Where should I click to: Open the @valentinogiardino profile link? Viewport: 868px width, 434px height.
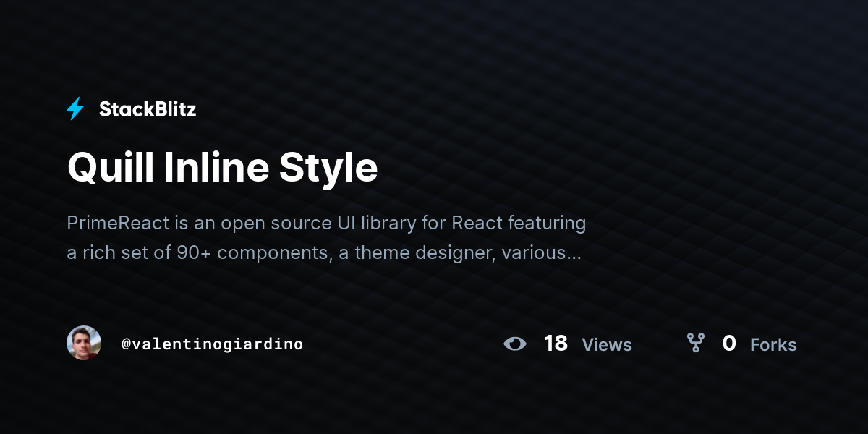pyautogui.click(x=213, y=344)
